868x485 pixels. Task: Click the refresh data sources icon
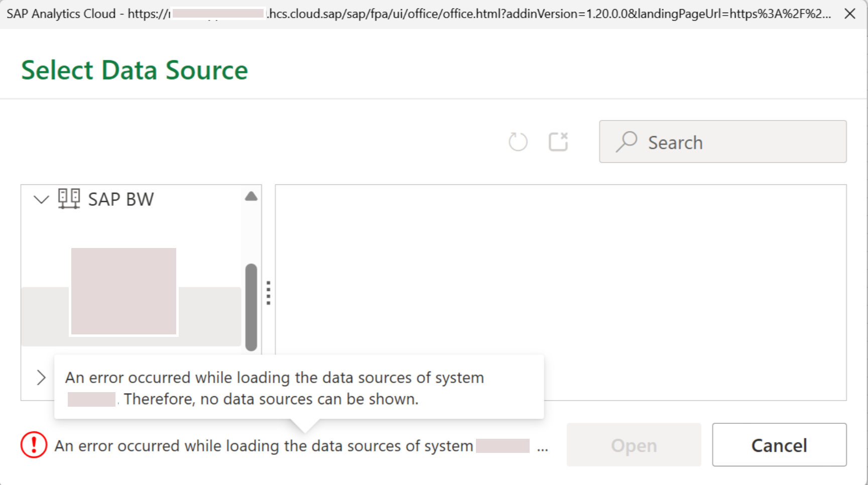pos(518,142)
